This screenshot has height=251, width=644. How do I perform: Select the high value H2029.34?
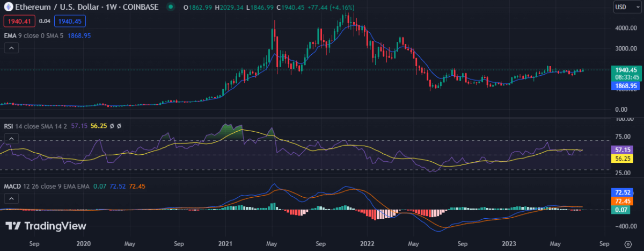[229, 7]
